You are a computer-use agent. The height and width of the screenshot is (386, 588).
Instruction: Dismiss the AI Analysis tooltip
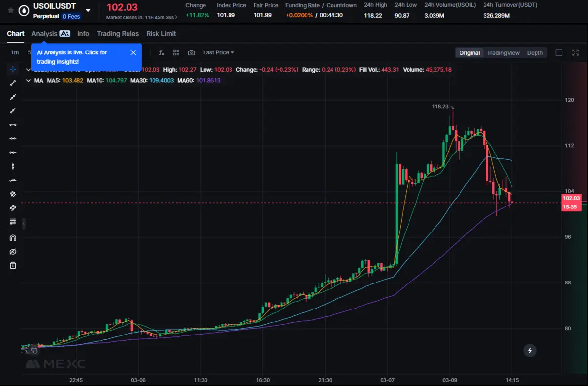[x=133, y=52]
